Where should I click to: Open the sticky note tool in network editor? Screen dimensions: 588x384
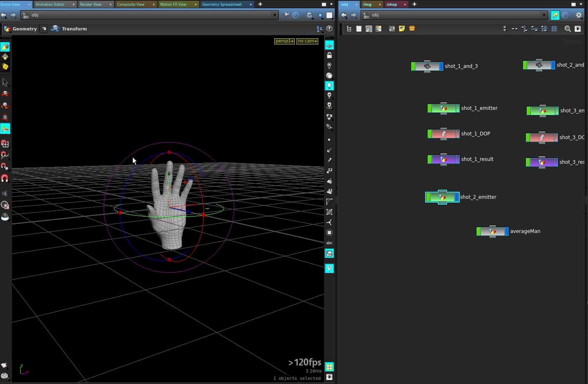pos(402,29)
